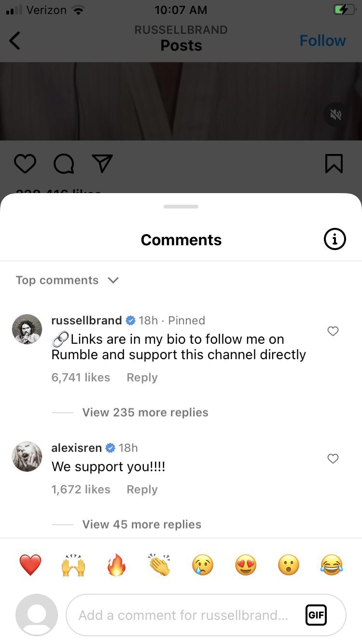React with the red heart emoji
The image size is (362, 644).
(30, 565)
